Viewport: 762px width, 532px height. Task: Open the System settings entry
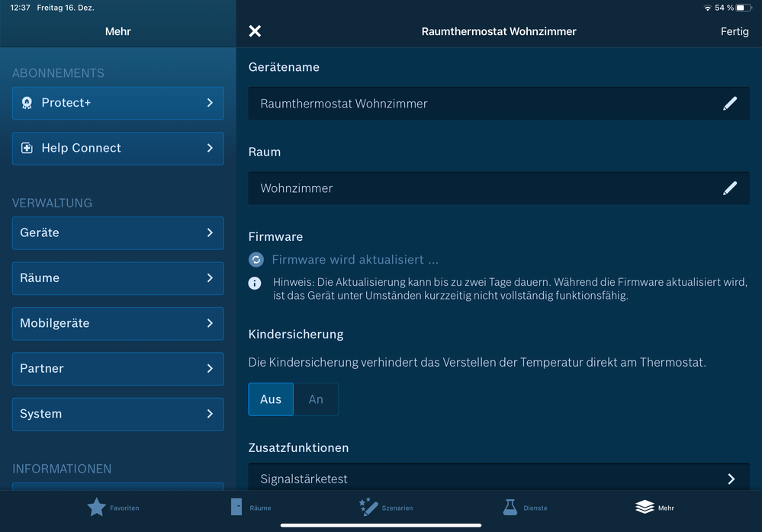pos(117,415)
